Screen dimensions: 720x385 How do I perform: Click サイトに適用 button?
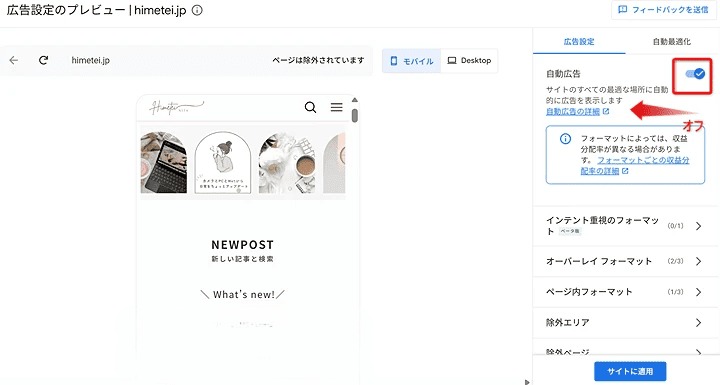click(x=630, y=371)
